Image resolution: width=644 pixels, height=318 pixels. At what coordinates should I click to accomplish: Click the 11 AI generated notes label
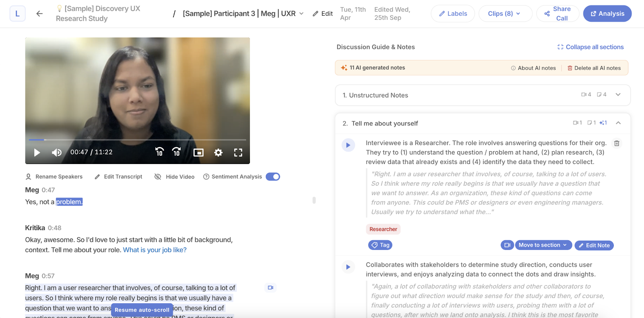(377, 68)
